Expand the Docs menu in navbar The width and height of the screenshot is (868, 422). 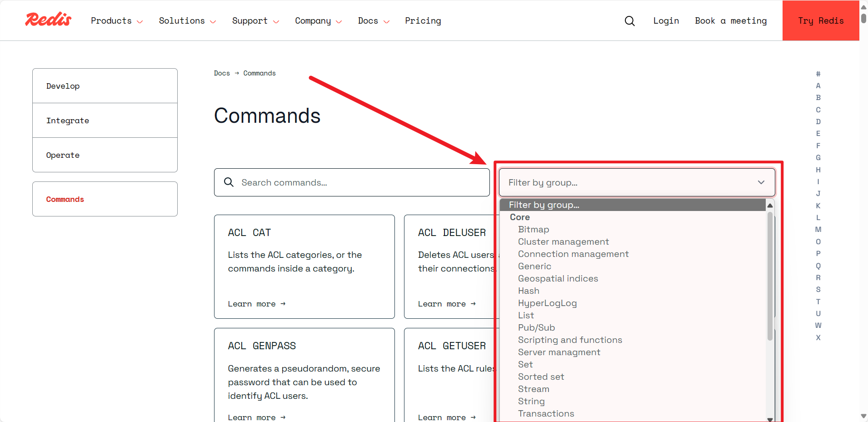tap(374, 21)
